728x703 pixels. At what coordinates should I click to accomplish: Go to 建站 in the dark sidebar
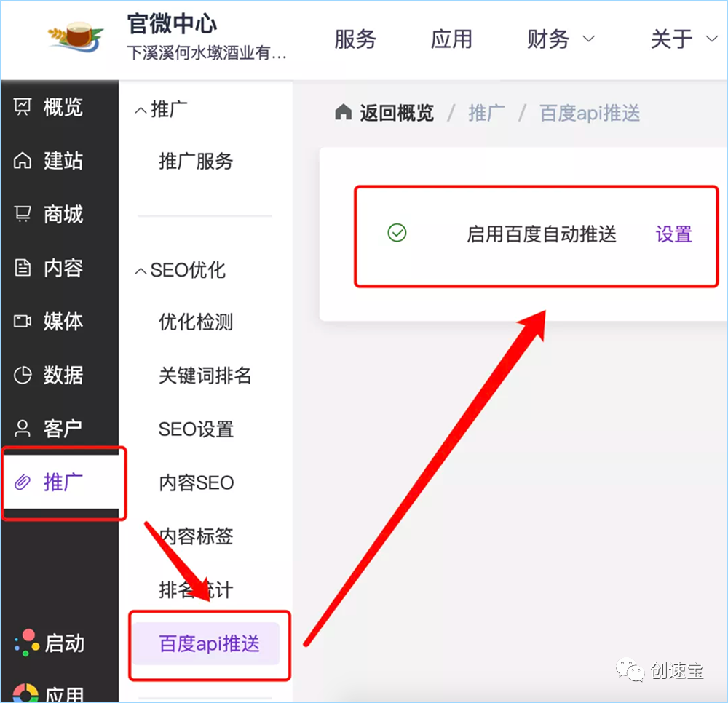click(x=63, y=161)
